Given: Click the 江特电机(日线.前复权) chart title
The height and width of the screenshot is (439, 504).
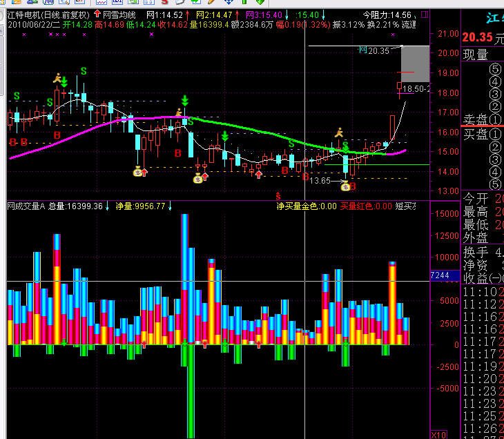Looking at the screenshot, I should point(48,15).
